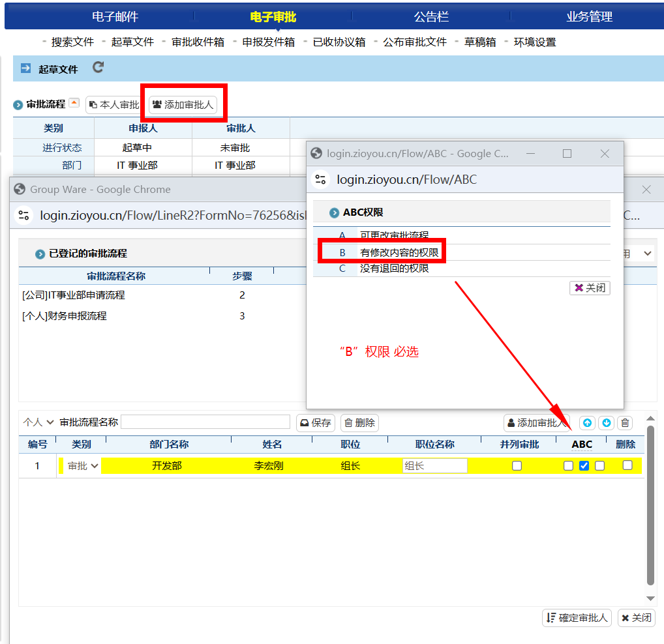Click the vertical scrollbar of approver list
Image resolution: width=664 pixels, height=644 pixels.
tap(650, 506)
